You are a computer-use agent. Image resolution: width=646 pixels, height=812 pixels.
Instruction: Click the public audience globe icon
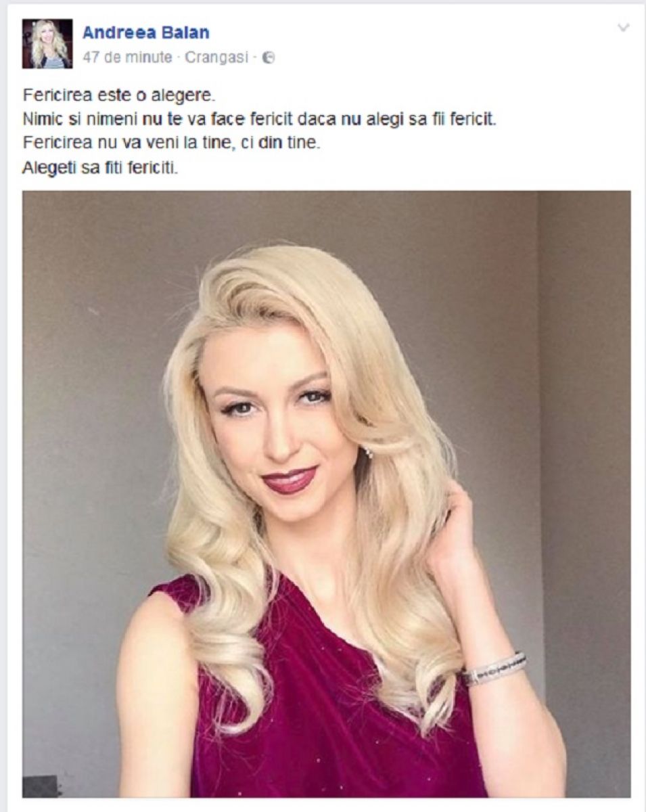click(268, 58)
